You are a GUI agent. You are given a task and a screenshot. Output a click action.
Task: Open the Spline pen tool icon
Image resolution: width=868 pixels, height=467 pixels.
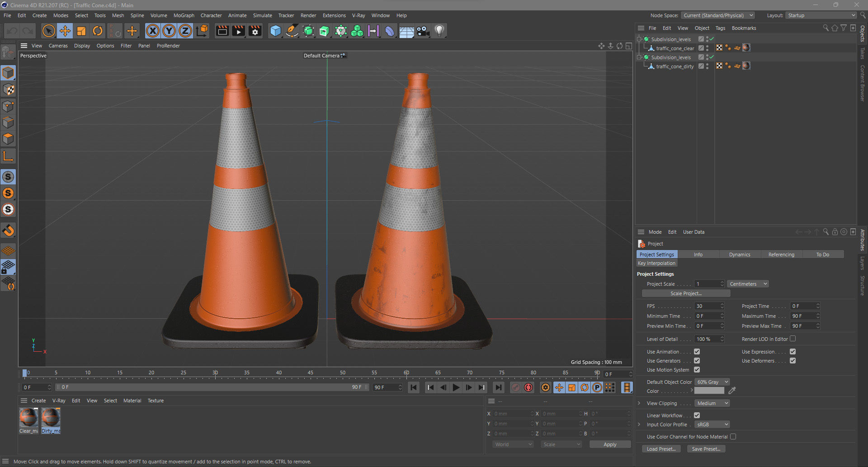(292, 31)
